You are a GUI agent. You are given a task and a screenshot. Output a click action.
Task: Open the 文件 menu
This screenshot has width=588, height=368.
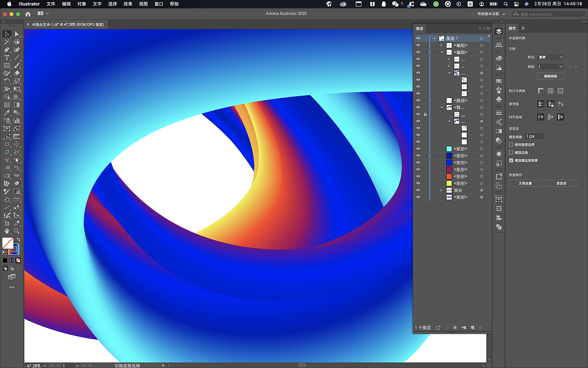pyautogui.click(x=51, y=4)
